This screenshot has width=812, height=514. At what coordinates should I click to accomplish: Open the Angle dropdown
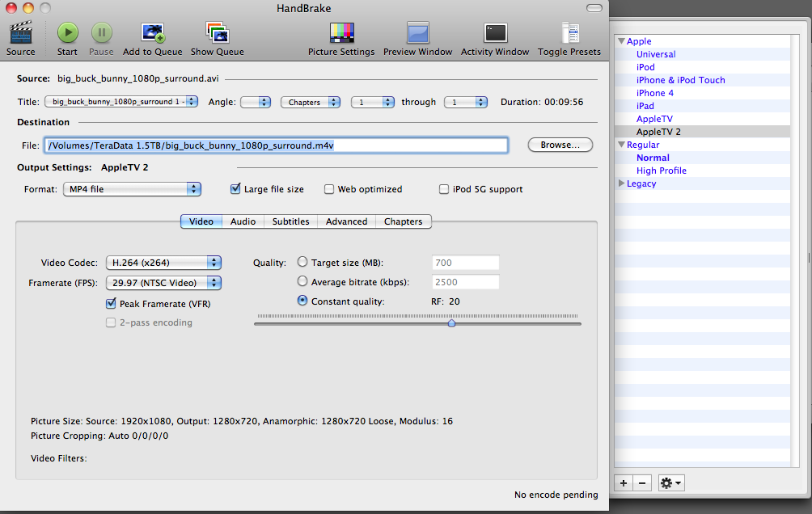(x=256, y=102)
